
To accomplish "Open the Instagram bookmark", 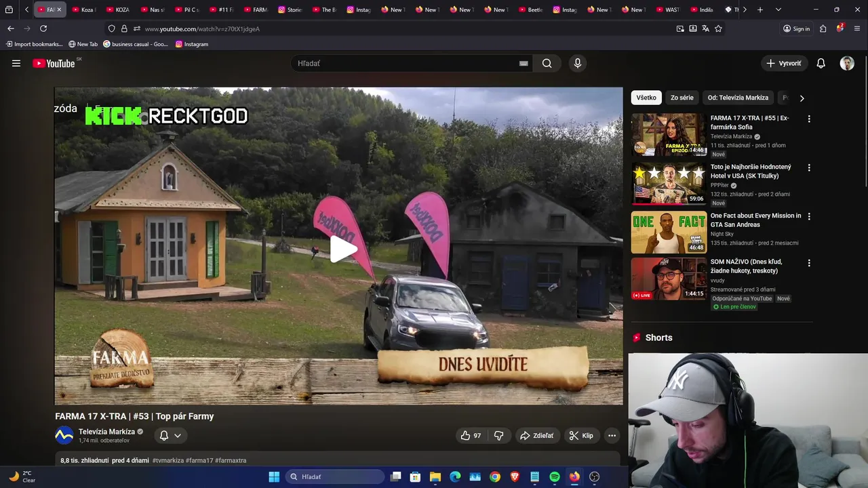I will point(192,44).
